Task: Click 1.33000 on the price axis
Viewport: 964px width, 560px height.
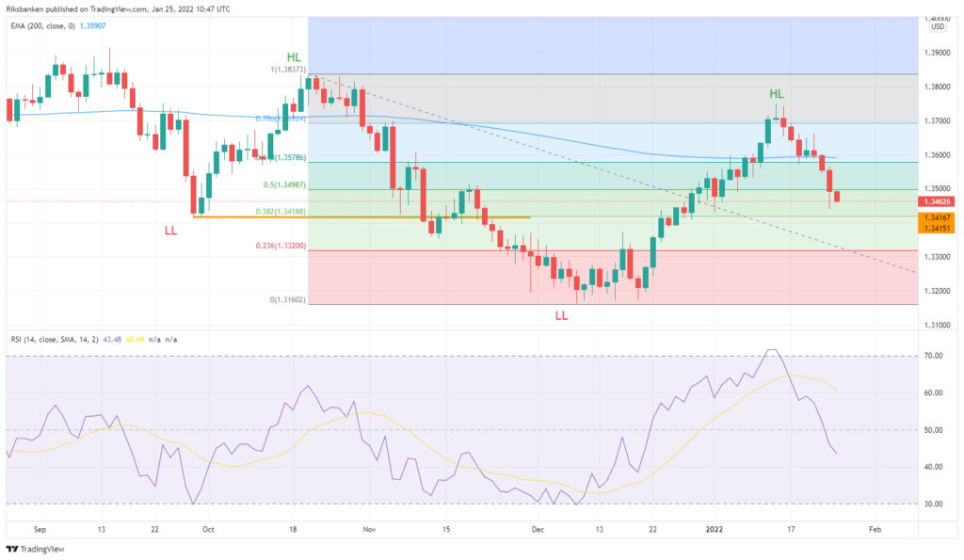Action: 938,257
